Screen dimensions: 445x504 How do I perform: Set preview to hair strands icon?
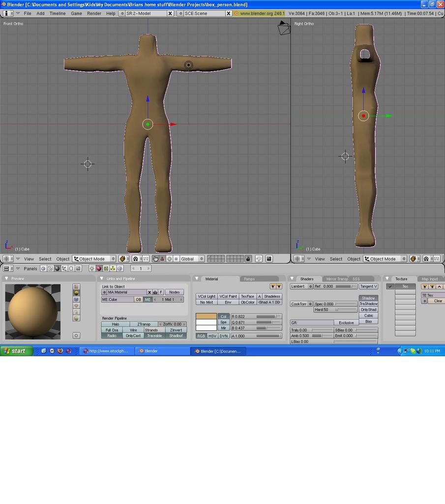tap(76, 312)
